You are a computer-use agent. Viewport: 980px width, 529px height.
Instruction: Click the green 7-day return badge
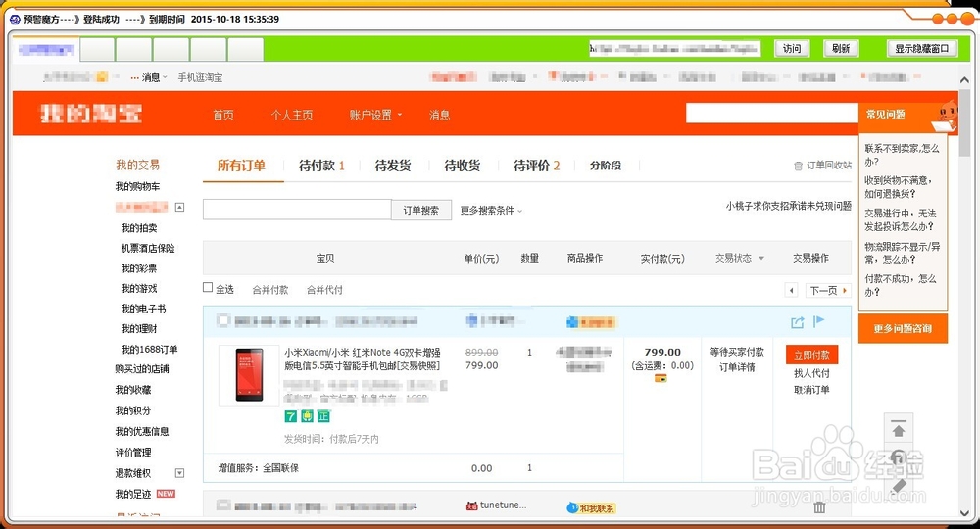pyautogui.click(x=291, y=416)
